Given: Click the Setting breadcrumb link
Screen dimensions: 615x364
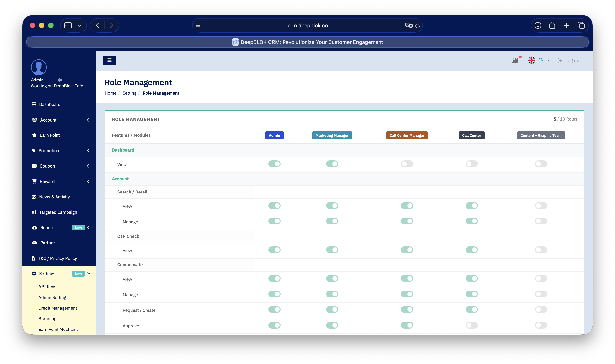Looking at the screenshot, I should 129,93.
